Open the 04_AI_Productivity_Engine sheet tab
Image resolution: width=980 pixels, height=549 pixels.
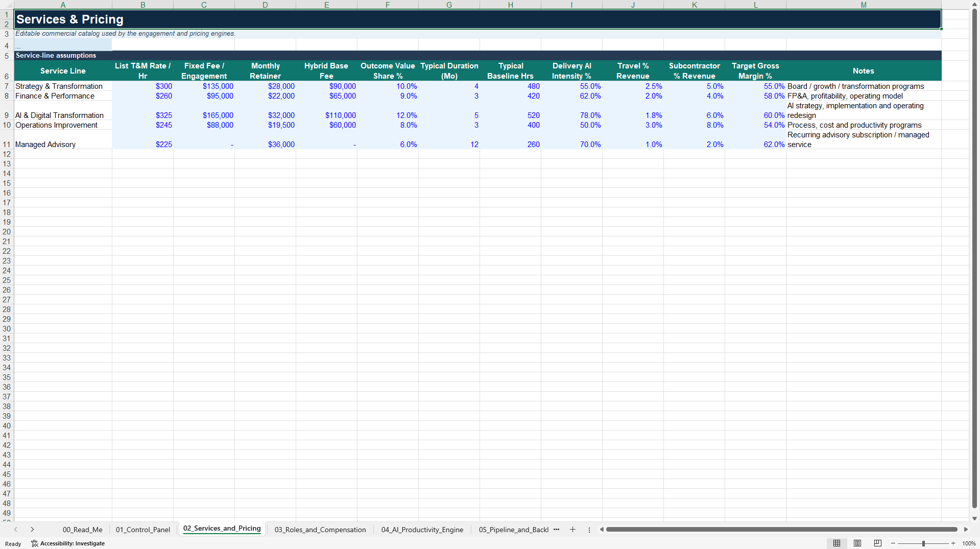click(x=422, y=530)
